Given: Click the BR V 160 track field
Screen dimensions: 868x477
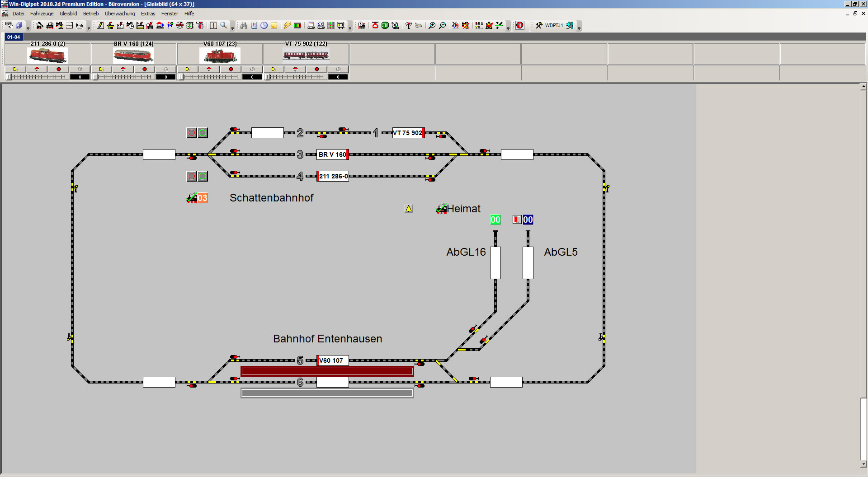Looking at the screenshot, I should [x=333, y=154].
